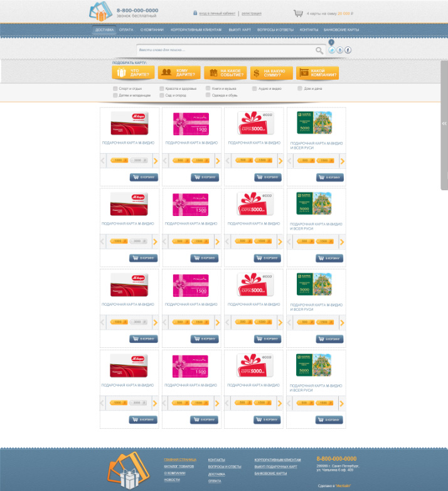Open КОРПОРАТИВНЫМ КЛИЕНТАМ in the top navigation

[x=196, y=30]
